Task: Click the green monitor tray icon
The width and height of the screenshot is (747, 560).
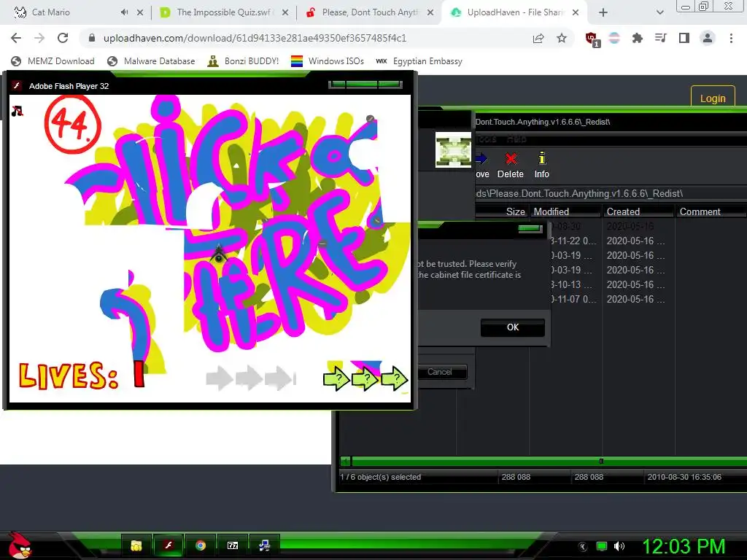Action: (602, 546)
